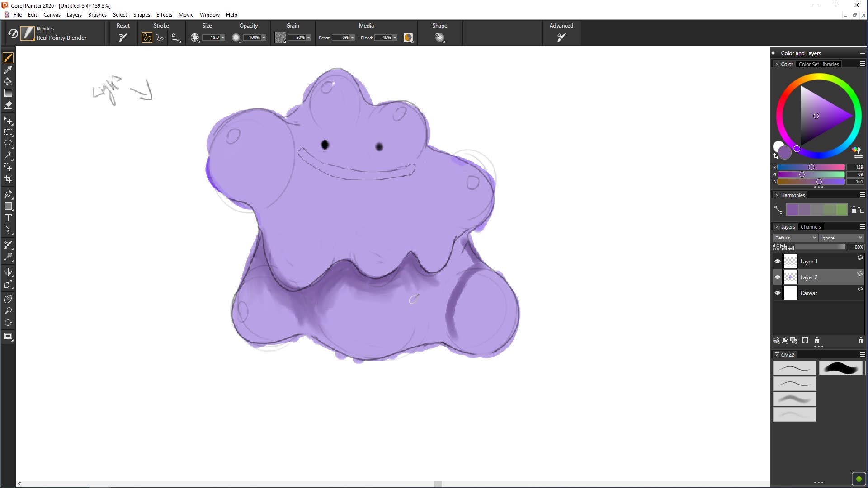Select the Dropper tool
This screenshot has height=488, width=868.
(x=8, y=70)
